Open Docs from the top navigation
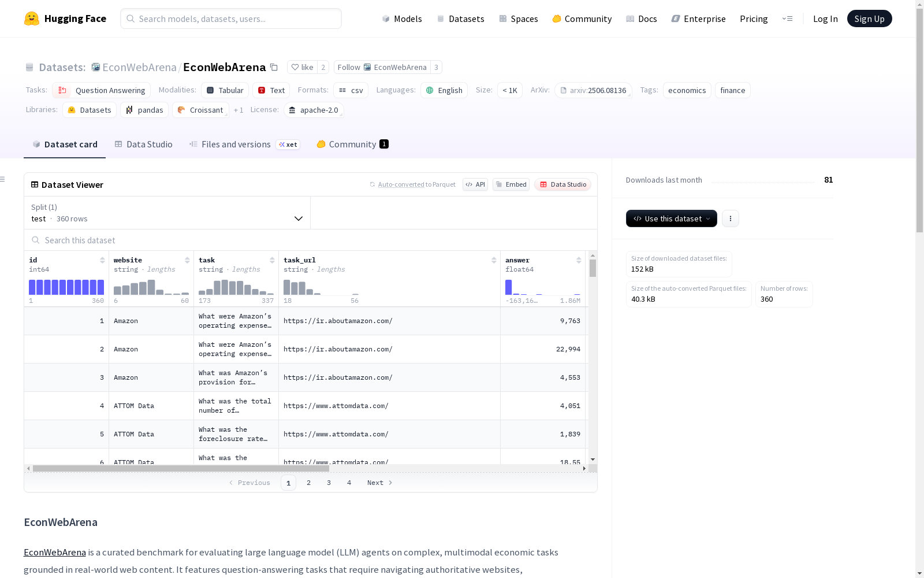This screenshot has width=924, height=578. (x=642, y=19)
